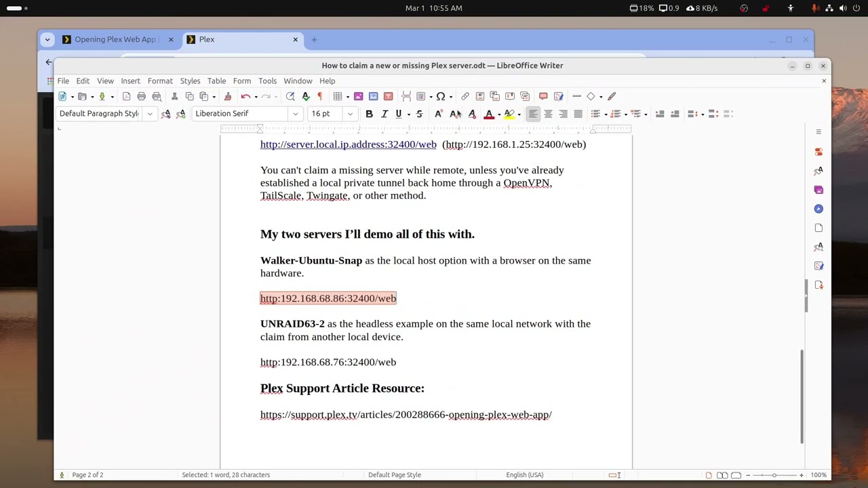Run the spelling check
This screenshot has width=868, height=488.
(306, 96)
